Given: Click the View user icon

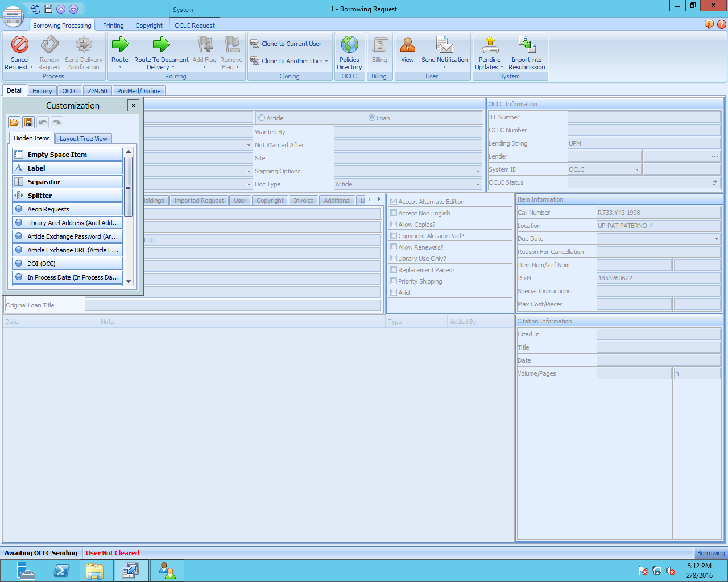Looking at the screenshot, I should click(407, 45).
